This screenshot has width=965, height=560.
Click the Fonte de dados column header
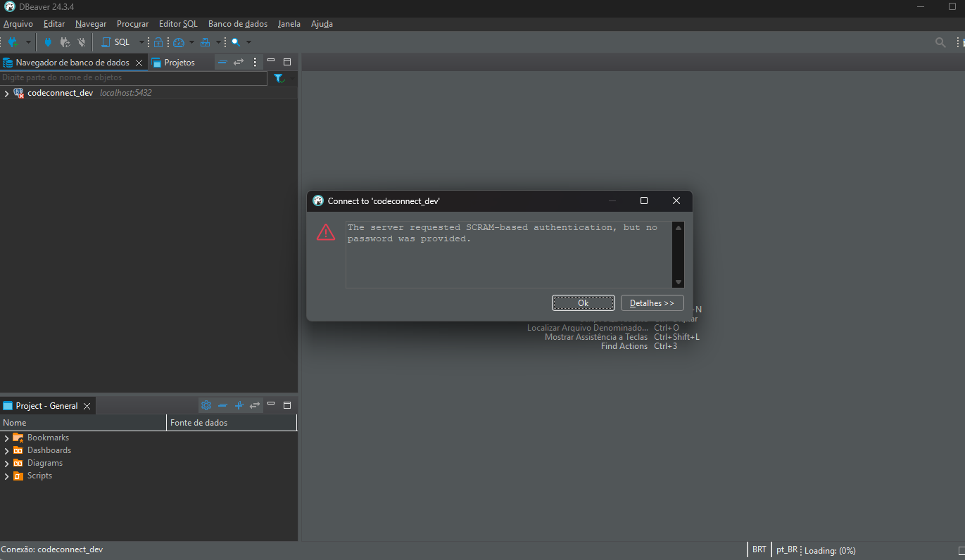coord(232,423)
